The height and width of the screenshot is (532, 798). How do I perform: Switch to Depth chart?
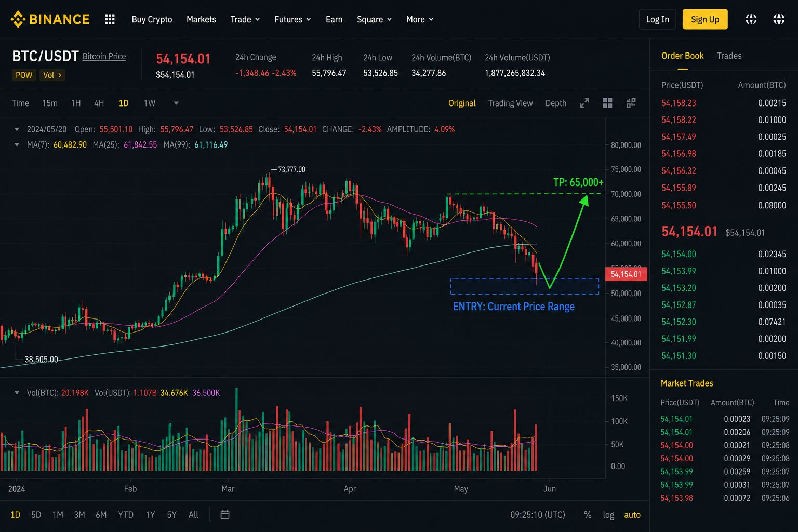(x=555, y=103)
